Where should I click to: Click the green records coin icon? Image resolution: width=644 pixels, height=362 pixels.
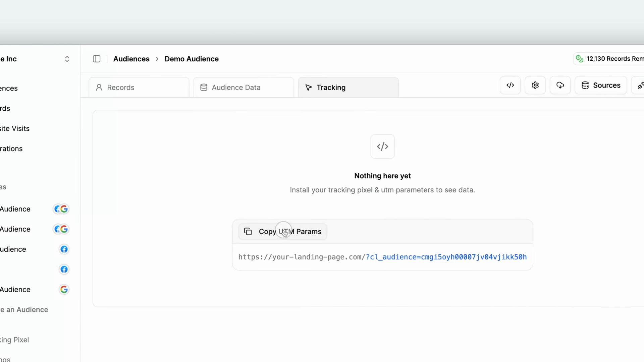coord(579,59)
